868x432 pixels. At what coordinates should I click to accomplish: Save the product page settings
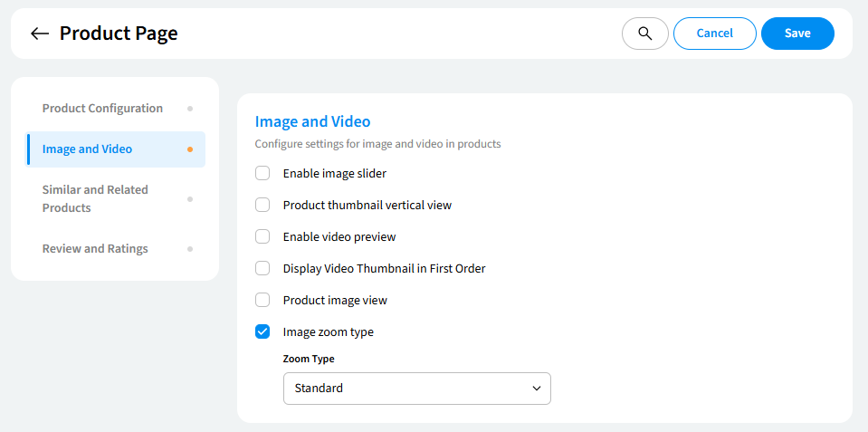click(x=796, y=34)
